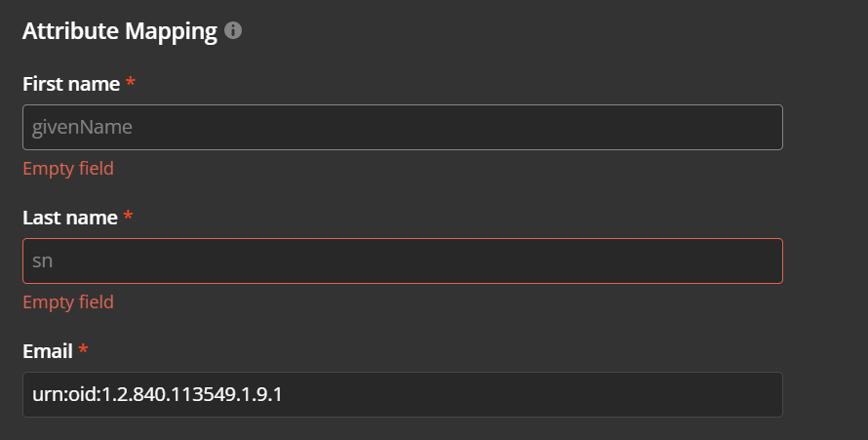Focus the Last name input field
The height and width of the screenshot is (440, 868).
pos(402,260)
